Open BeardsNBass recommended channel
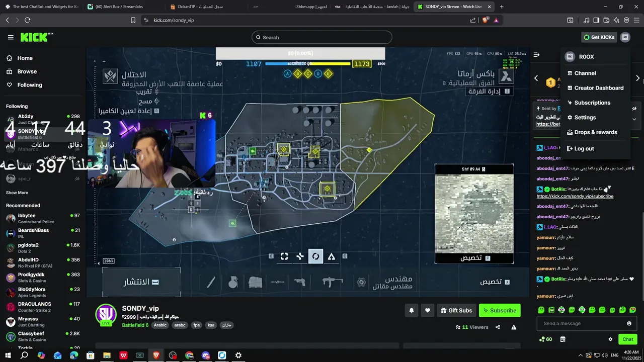The height and width of the screenshot is (362, 644). click(x=43, y=233)
